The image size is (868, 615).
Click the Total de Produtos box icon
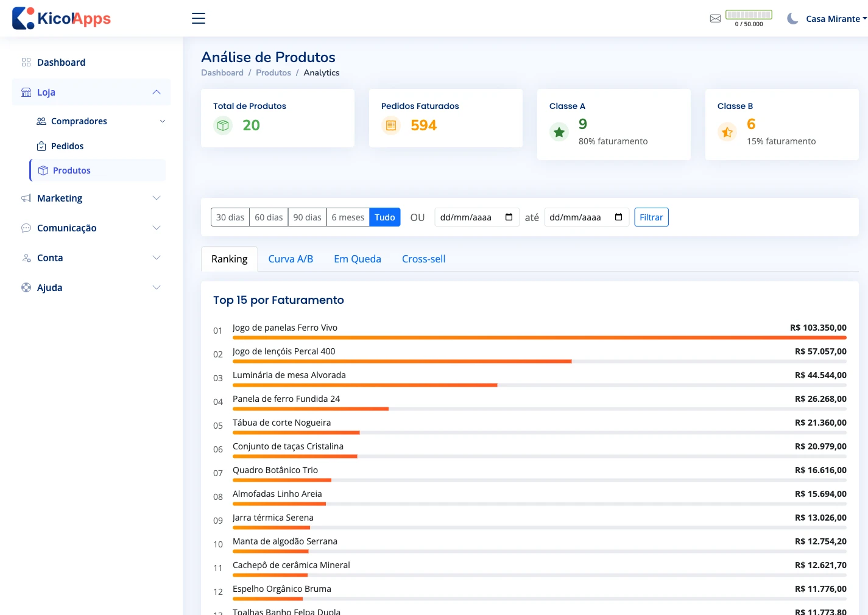coord(223,125)
